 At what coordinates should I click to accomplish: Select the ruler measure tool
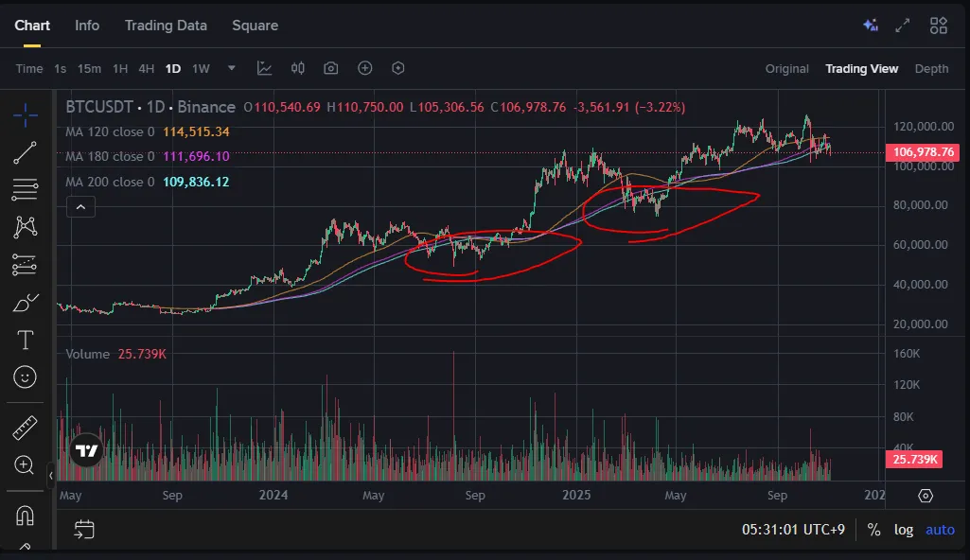[26, 429]
